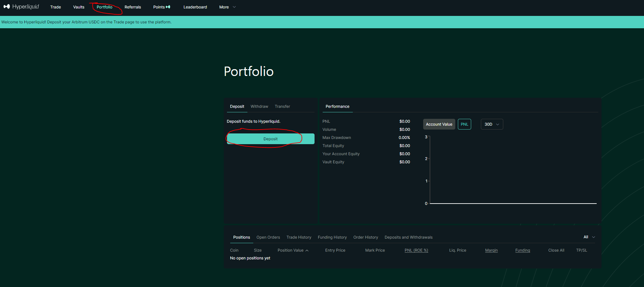The image size is (644, 287).
Task: Expand the More menu
Action: 227,7
